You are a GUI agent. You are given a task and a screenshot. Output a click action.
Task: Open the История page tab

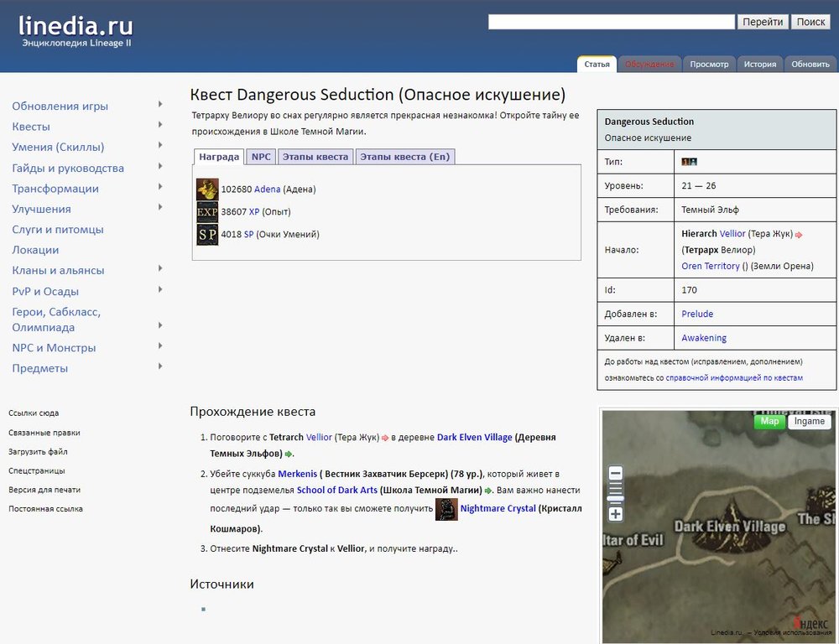coord(759,64)
